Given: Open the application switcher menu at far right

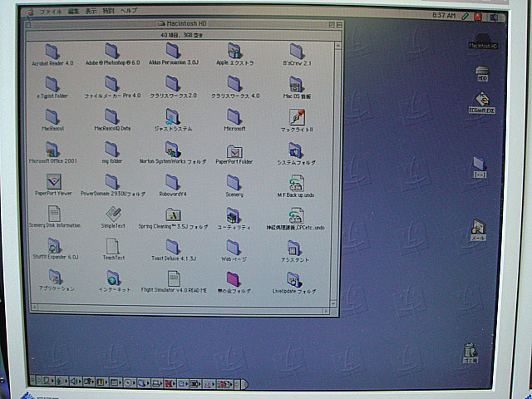Looking at the screenshot, I should [x=494, y=17].
